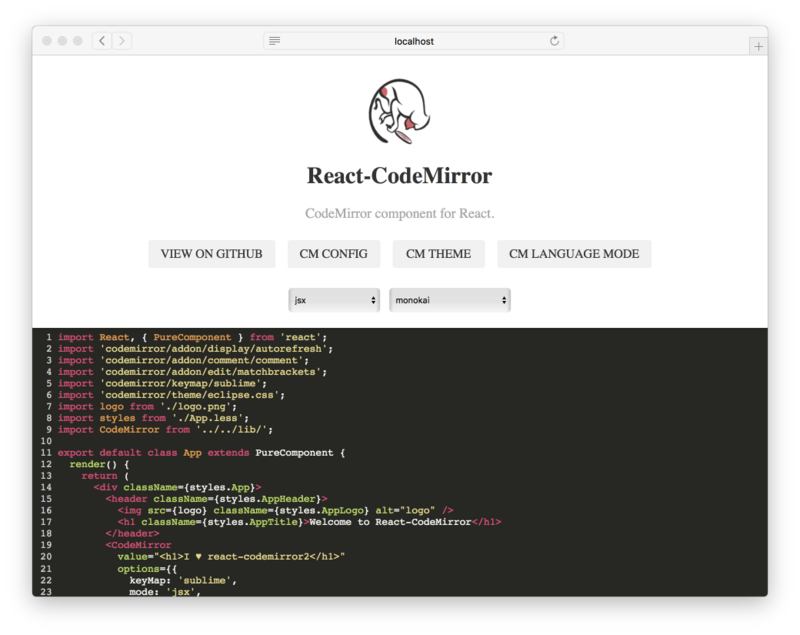Open the CM THEME button
800x635 pixels.
coord(438,254)
